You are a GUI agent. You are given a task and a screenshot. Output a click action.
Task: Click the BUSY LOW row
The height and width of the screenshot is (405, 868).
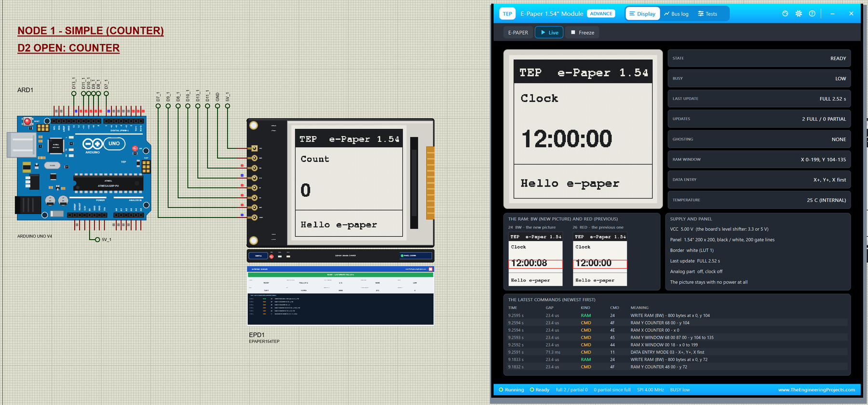(759, 79)
